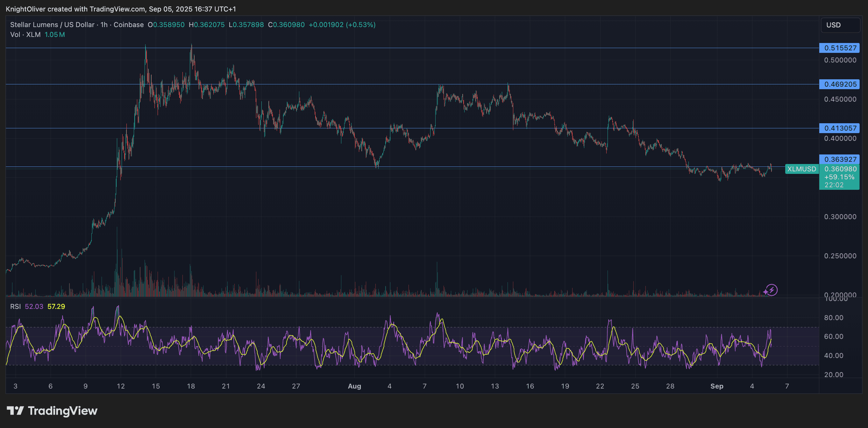Viewport: 868px width, 428px height.
Task: Open the USD currency unit selector
Action: 840,25
